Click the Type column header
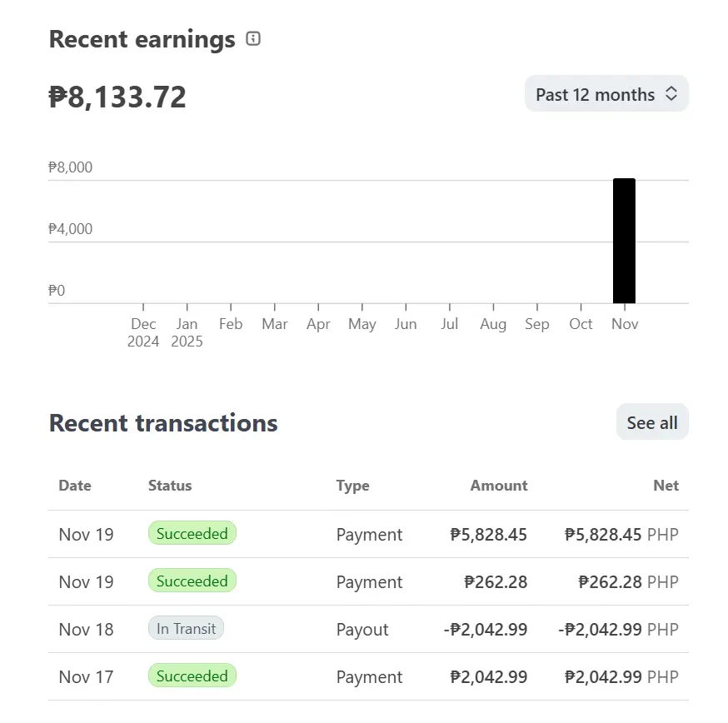 click(353, 486)
